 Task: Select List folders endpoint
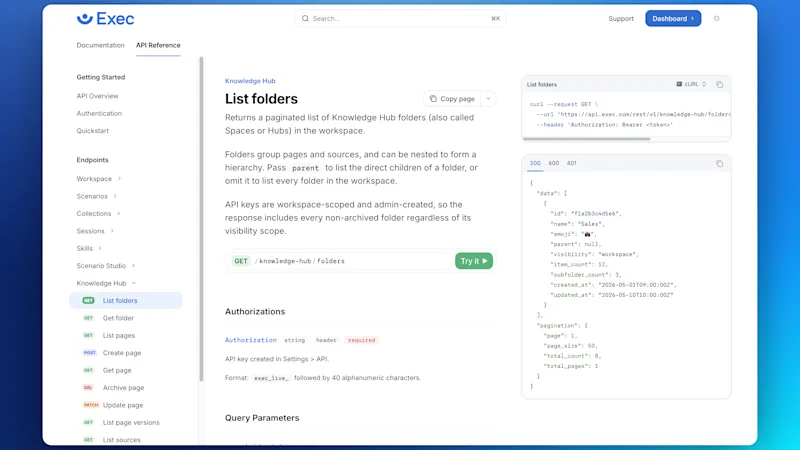click(x=126, y=301)
